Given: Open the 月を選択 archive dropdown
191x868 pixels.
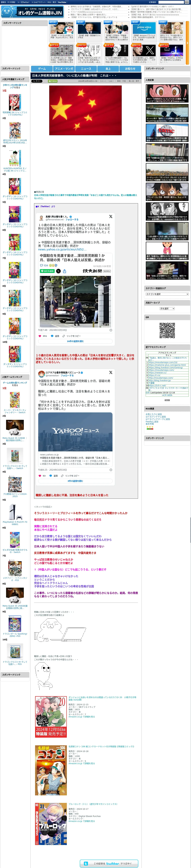Looking at the screenshot, I should (x=167, y=309).
